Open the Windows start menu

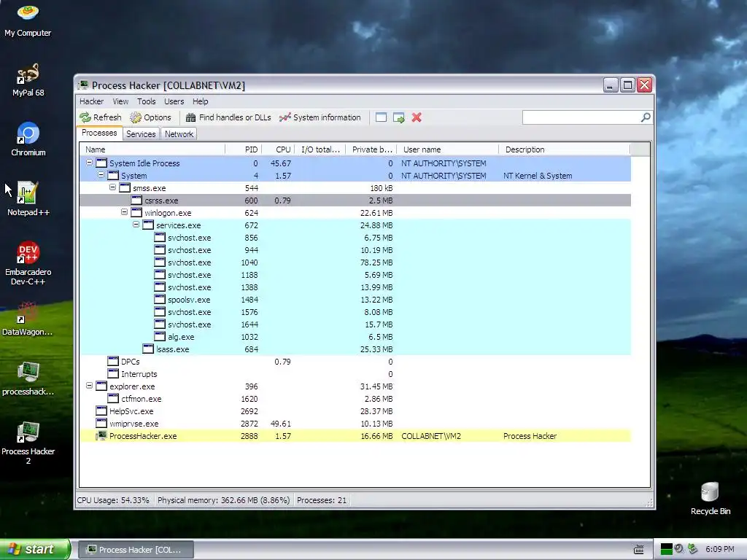point(34,549)
